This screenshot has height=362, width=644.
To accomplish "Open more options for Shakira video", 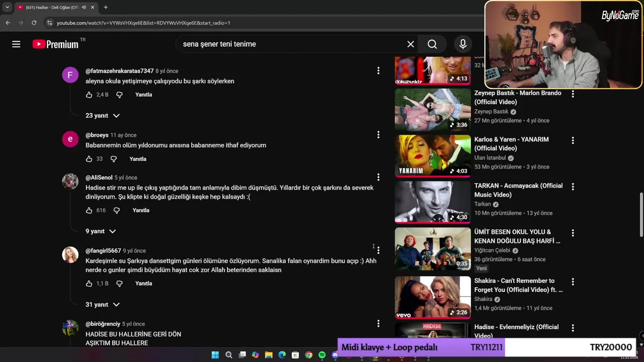I will click(573, 282).
